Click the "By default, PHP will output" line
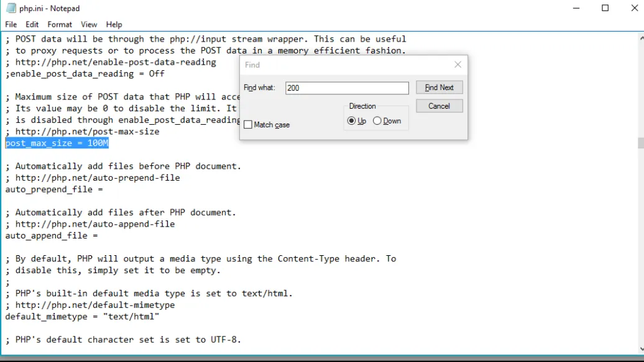This screenshot has height=362, width=644. pyautogui.click(x=201, y=259)
